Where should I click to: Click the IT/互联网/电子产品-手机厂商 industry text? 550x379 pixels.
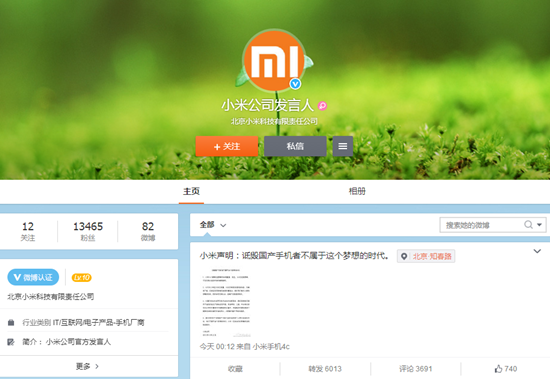99,322
